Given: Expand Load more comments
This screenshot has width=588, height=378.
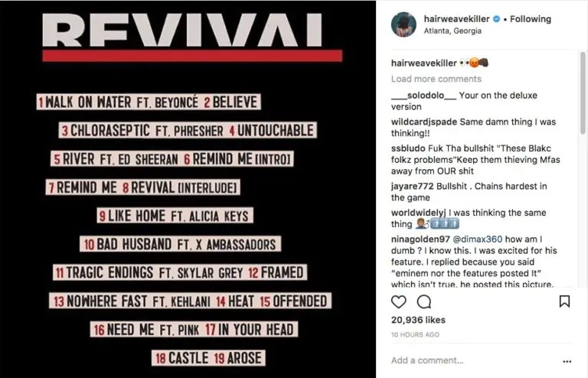Looking at the screenshot, I should (x=436, y=79).
